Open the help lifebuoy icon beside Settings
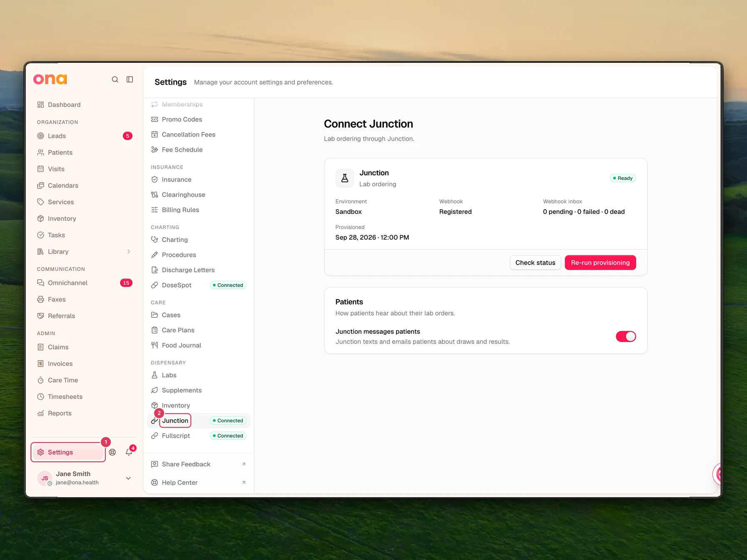This screenshot has height=560, width=747. 112,452
